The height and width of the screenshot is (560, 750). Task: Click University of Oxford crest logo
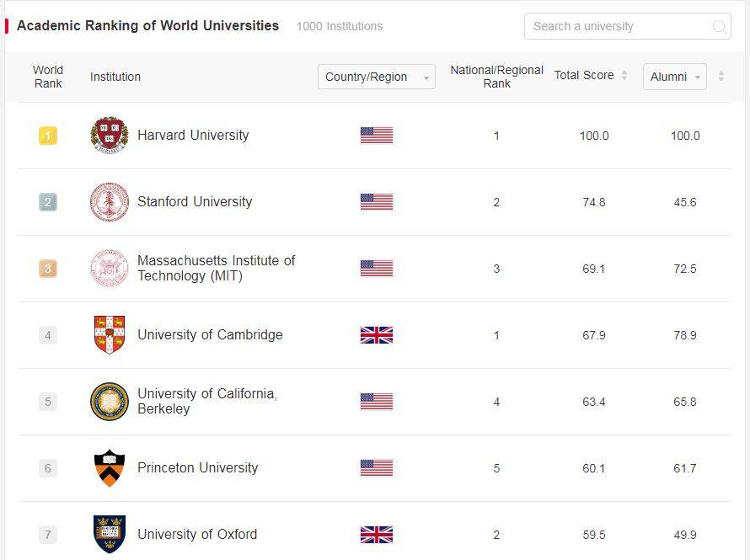point(110,534)
